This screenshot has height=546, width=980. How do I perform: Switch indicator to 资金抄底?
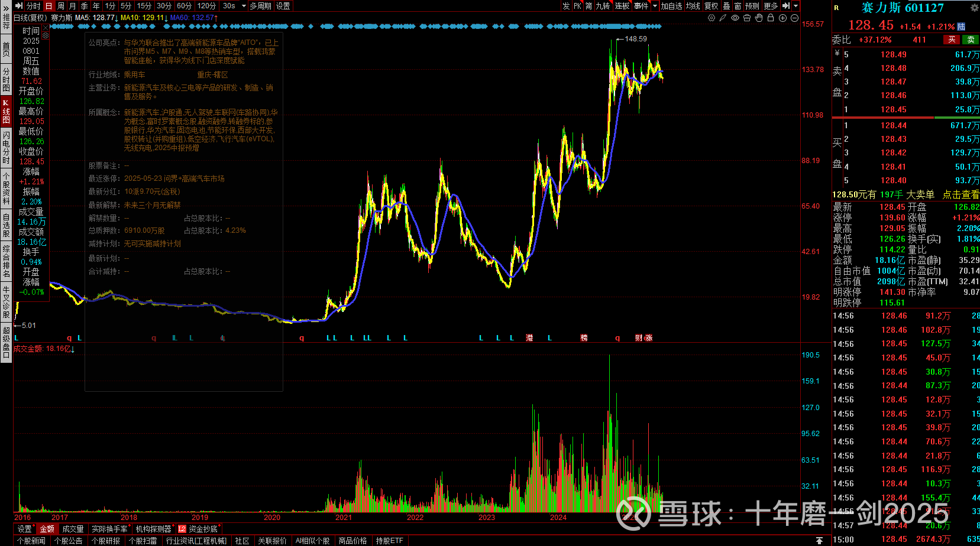click(x=198, y=529)
